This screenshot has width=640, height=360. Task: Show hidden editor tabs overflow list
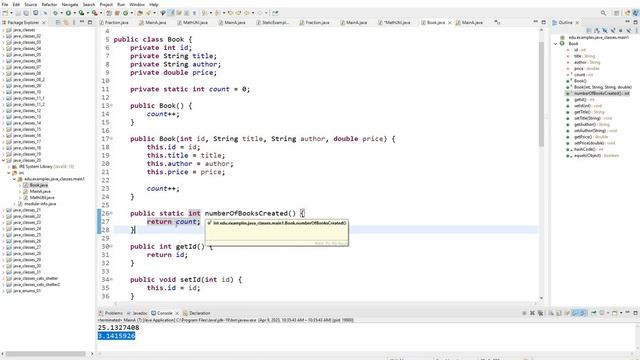(497, 22)
